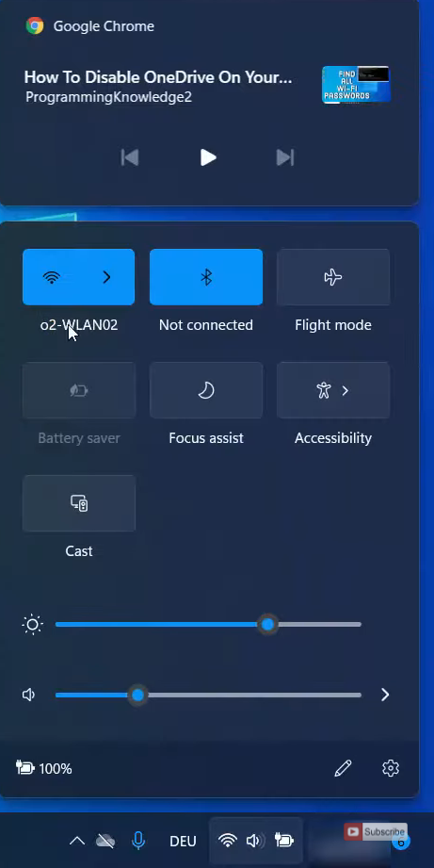Open Settings via the gear icon
434x868 pixels.
[391, 768]
